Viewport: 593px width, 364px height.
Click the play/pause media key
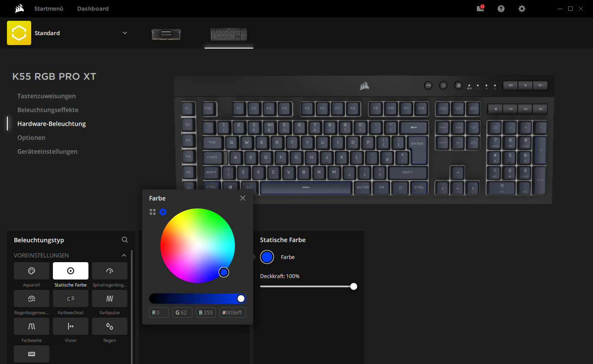point(525,109)
